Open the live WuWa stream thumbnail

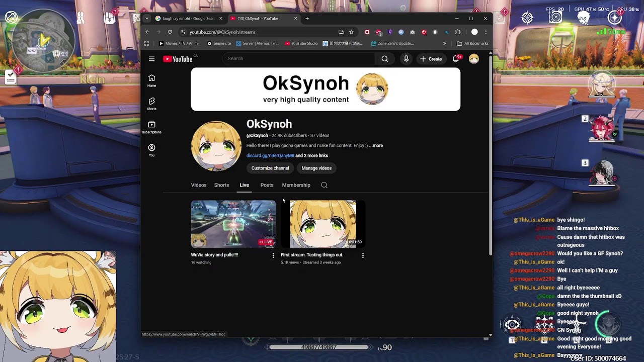click(x=233, y=224)
